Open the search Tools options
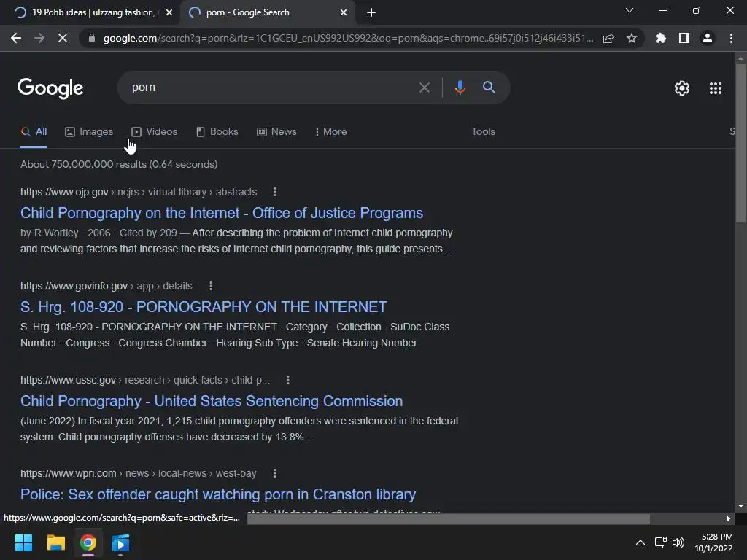Screen dimensions: 747x560 [483, 131]
